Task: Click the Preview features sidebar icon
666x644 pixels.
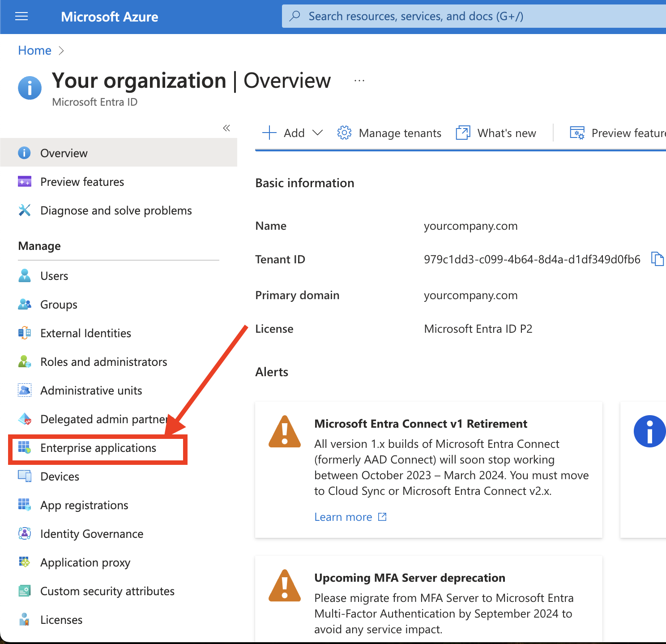Action: point(25,181)
